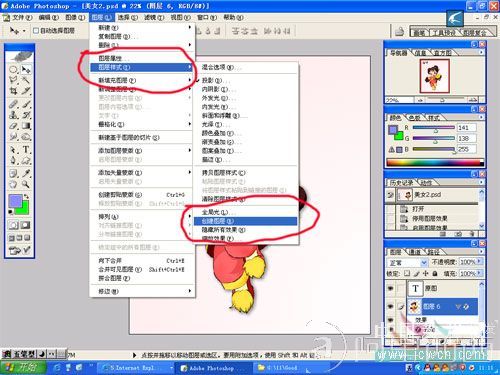Image resolution: width=500 pixels, height=375 pixels.
Task: Open Navigator panel options menu arrow
Action: click(x=481, y=52)
